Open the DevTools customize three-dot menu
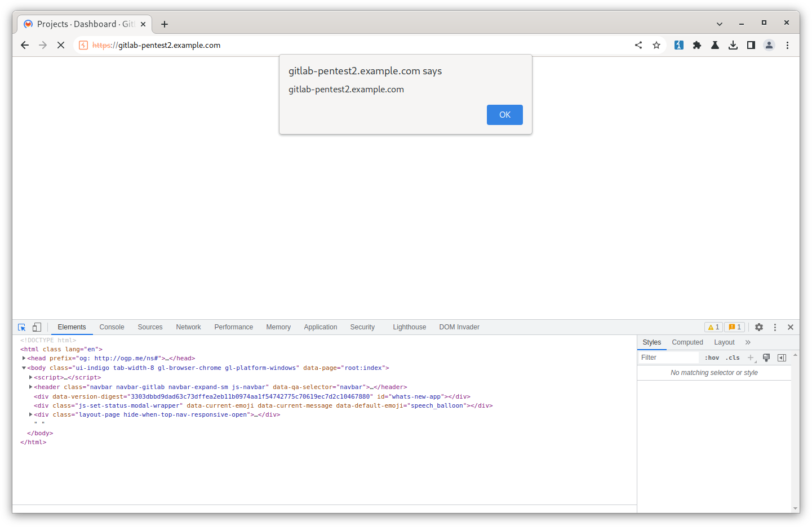The image size is (812, 527). click(x=775, y=327)
